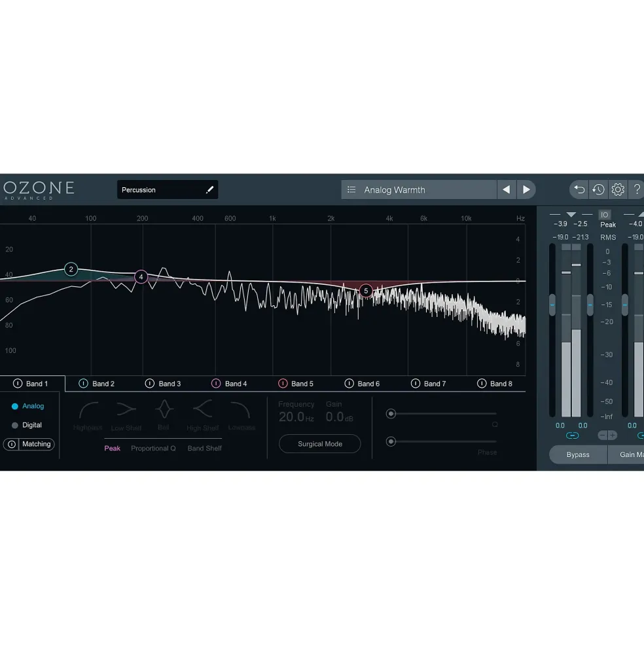
Task: Toggle Band 6 power button
Action: pos(349,383)
